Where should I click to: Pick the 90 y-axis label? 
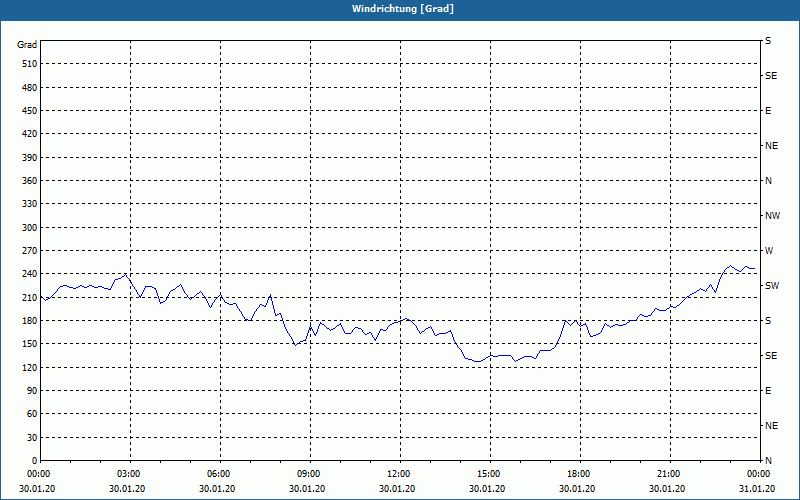pos(32,391)
